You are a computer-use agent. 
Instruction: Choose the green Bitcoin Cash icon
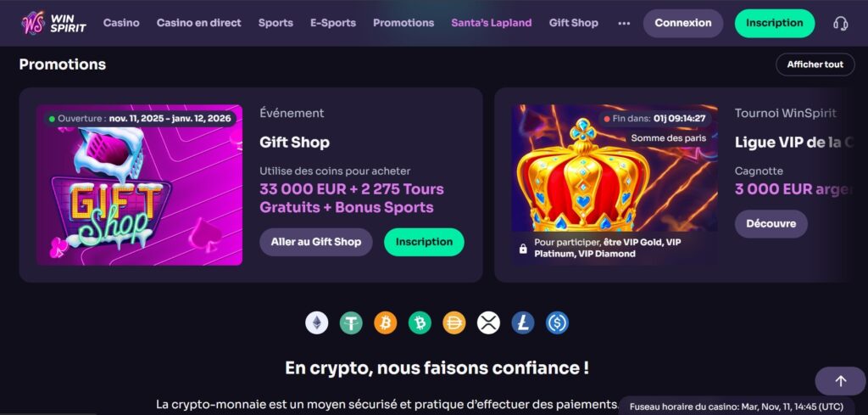click(x=420, y=322)
